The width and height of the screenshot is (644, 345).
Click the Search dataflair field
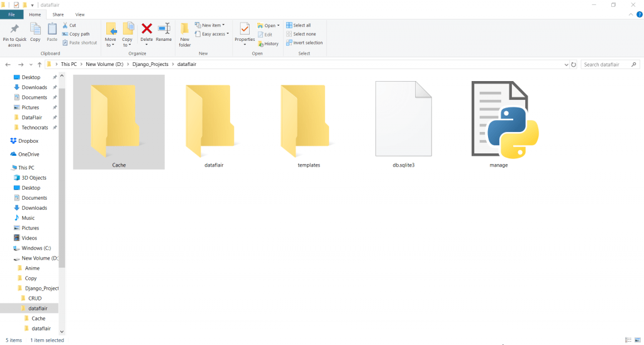pyautogui.click(x=609, y=64)
